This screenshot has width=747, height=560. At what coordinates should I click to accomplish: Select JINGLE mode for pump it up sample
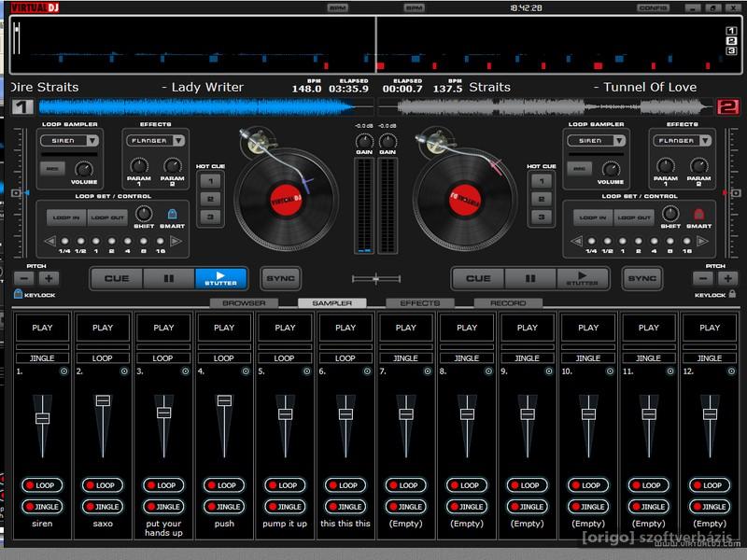coord(285,507)
